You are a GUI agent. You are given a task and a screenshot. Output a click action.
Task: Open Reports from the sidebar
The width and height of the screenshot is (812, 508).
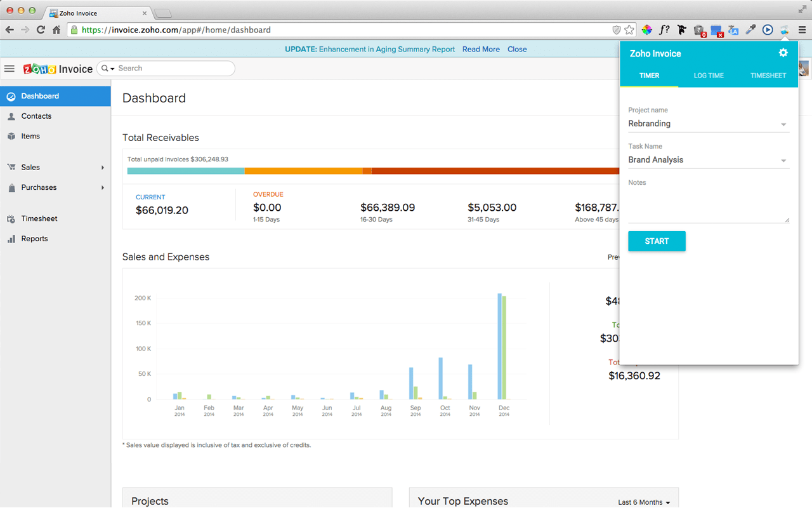(34, 239)
